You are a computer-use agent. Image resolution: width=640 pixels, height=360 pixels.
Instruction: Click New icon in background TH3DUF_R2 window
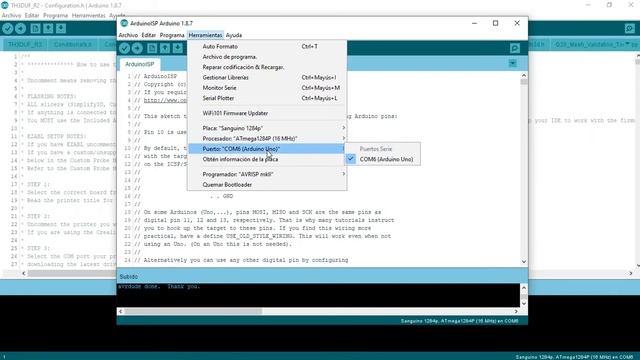click(x=36, y=28)
